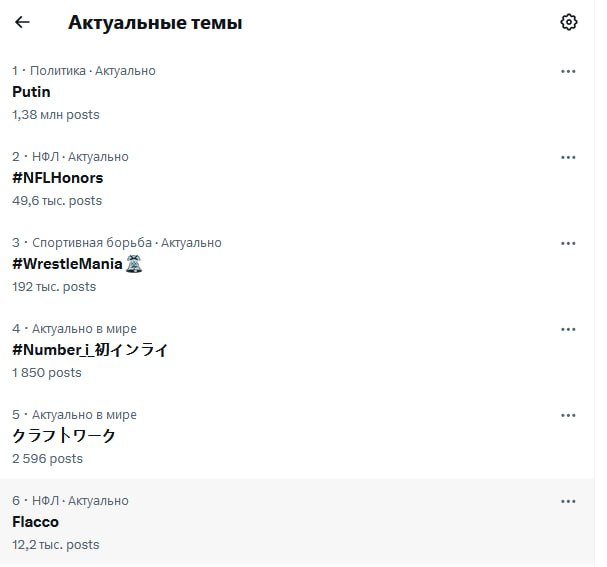Open more options for Putin trend
Screen dimensions: 607x567
tap(568, 71)
